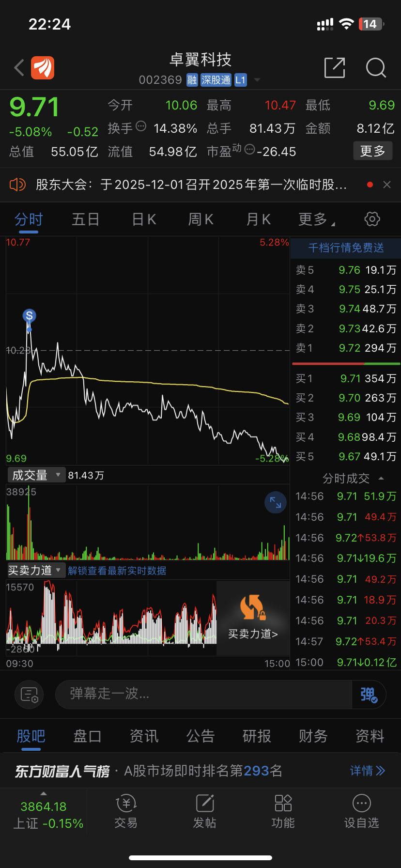Open chart settings gear icon

[372, 219]
